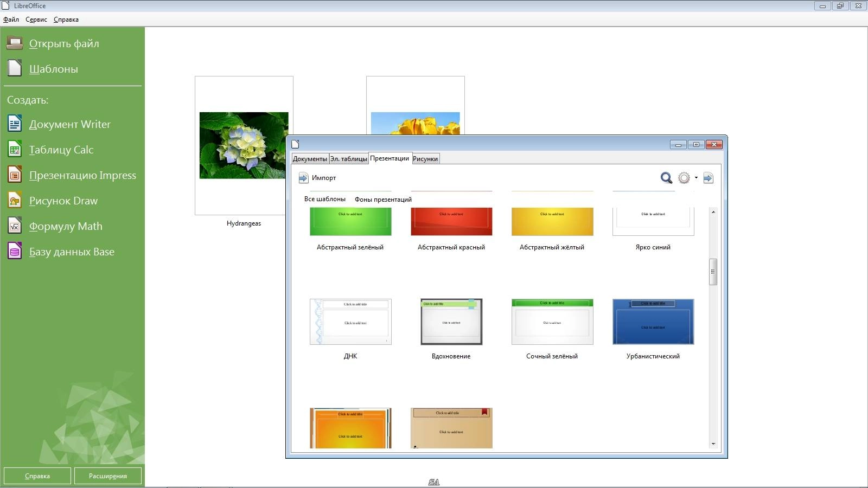Click the search magnifier icon in template dialog
The height and width of the screenshot is (488, 868).
[x=666, y=178]
